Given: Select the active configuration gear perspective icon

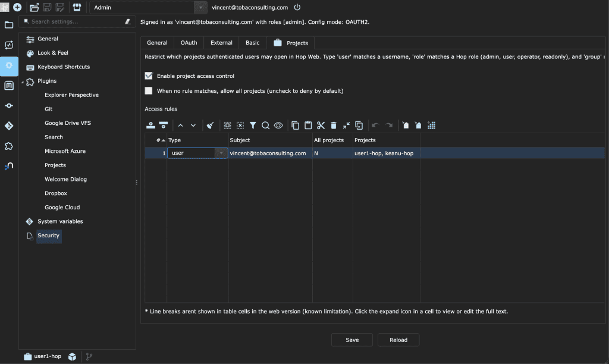Looking at the screenshot, I should point(9,65).
